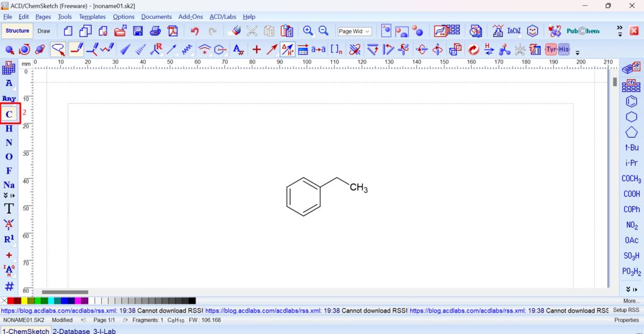Click the Open file folder icon
This screenshot has width=644, height=334.
coord(120,31)
